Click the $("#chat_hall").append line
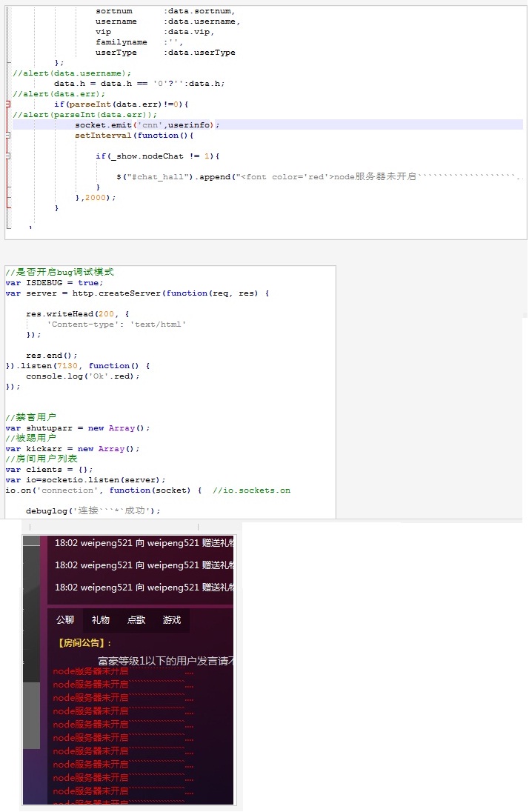Image resolution: width=529 pixels, height=812 pixels. click(x=319, y=176)
